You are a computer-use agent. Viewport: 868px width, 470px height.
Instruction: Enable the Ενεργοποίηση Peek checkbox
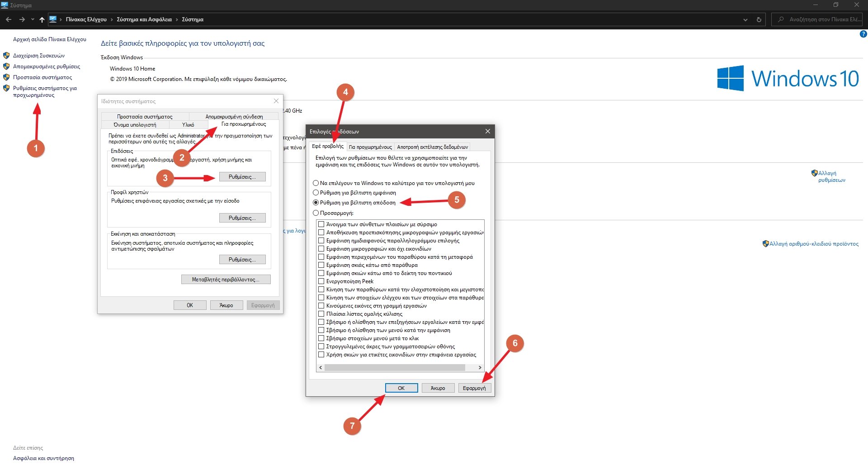click(321, 281)
